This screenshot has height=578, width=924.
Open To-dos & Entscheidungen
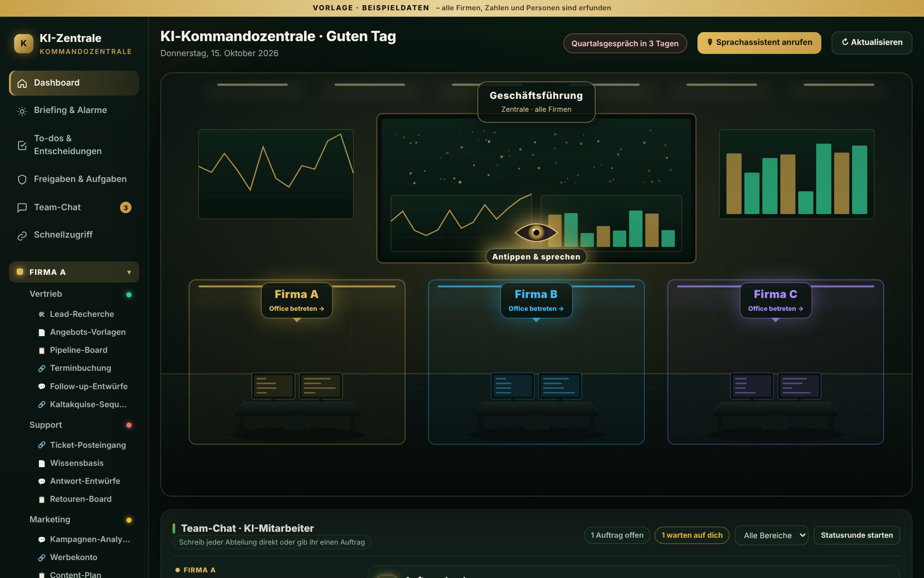[74, 145]
